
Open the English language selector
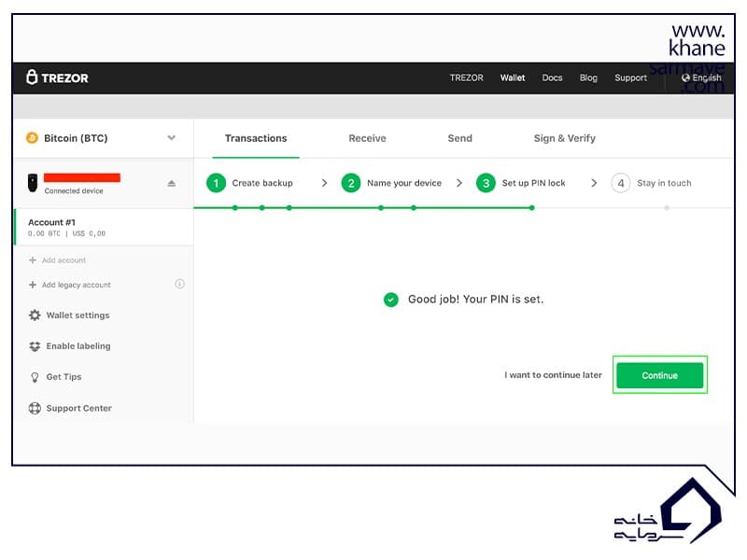(701, 77)
